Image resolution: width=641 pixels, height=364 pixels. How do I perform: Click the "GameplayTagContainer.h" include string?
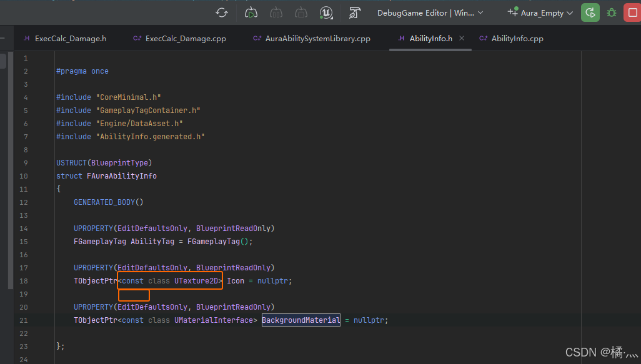click(x=148, y=111)
